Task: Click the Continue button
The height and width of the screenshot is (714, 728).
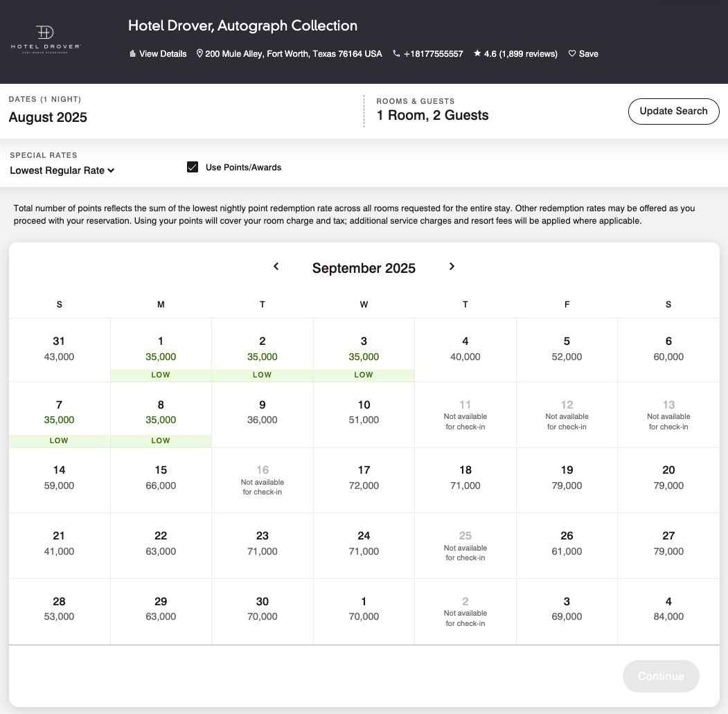Action: click(661, 677)
